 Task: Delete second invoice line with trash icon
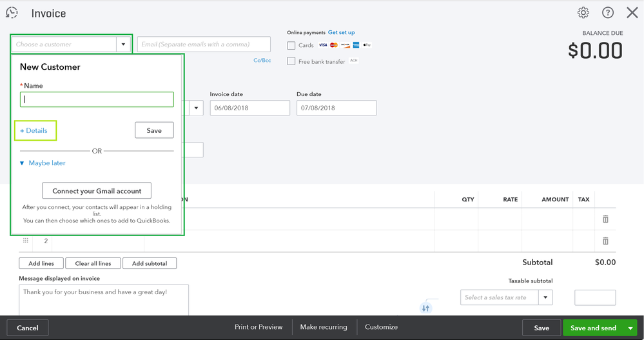[605, 241]
